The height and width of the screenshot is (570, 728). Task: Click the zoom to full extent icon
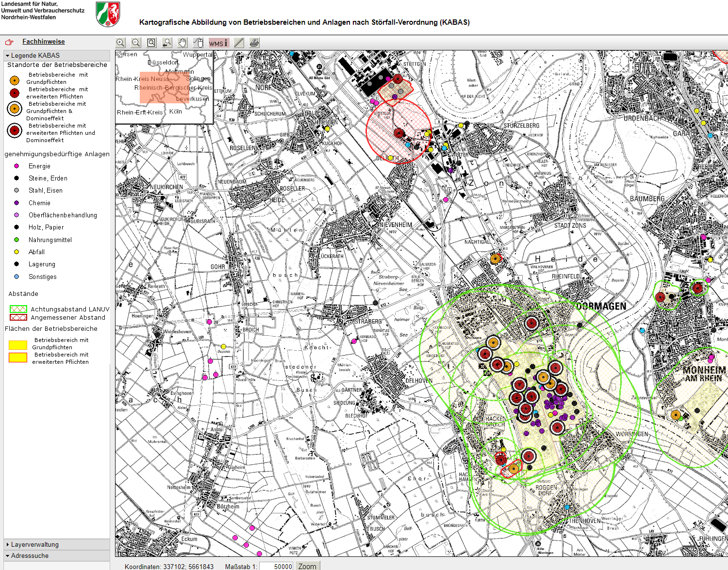pos(151,43)
